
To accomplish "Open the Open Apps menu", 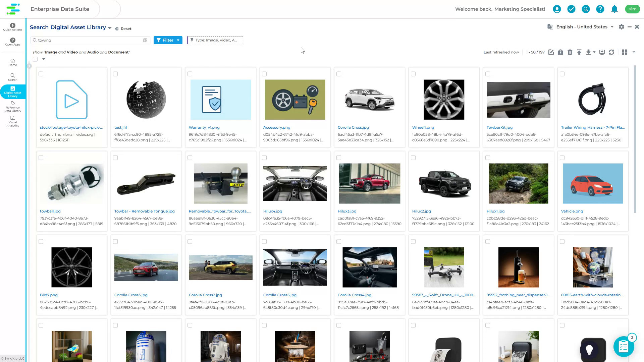I will (x=12, y=42).
